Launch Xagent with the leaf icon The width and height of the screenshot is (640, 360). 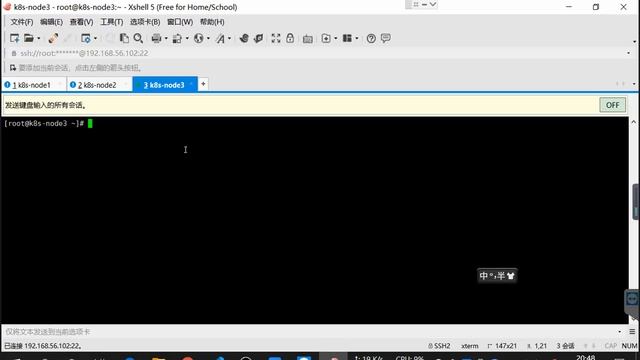click(x=258, y=38)
